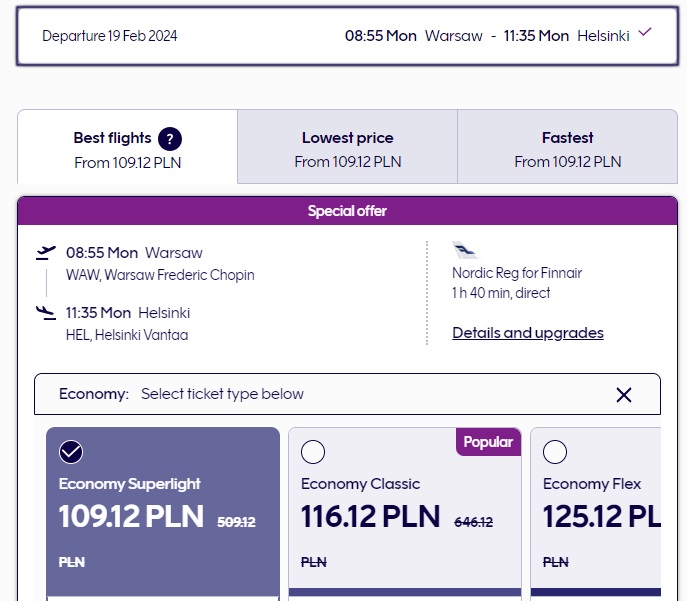Collapse the Departure 19 Feb 2024 header
The height and width of the screenshot is (601, 687).
110,36
